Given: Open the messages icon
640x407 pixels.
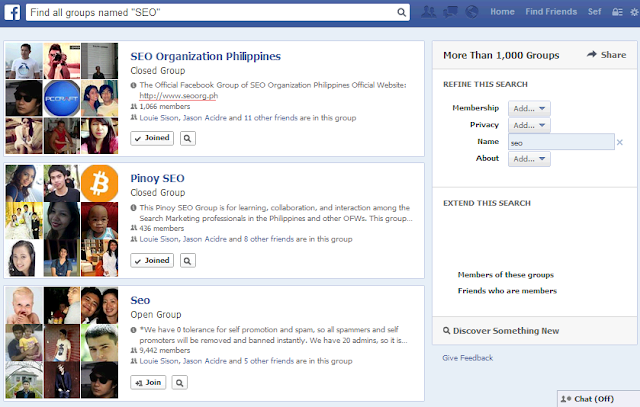Looking at the screenshot, I should click(x=450, y=12).
